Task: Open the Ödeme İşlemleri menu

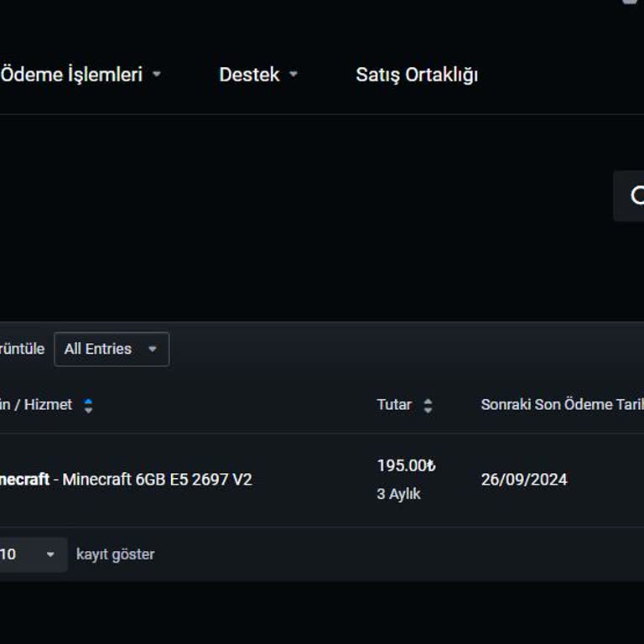Action: [x=71, y=75]
